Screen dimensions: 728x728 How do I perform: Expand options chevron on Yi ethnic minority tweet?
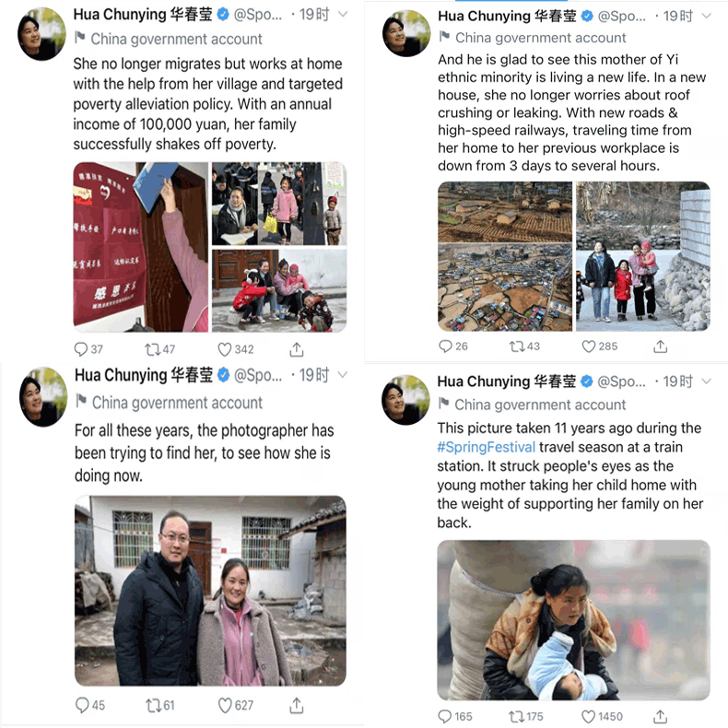tap(706, 16)
